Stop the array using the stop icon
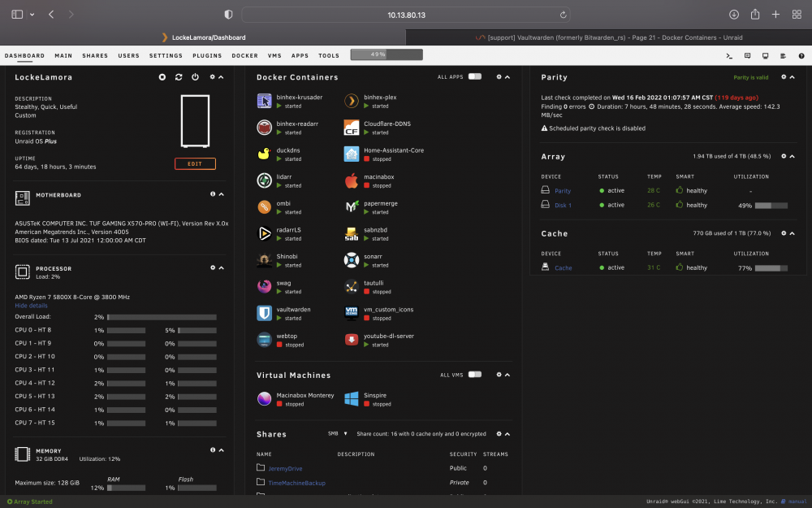The height and width of the screenshot is (508, 812). [162, 76]
